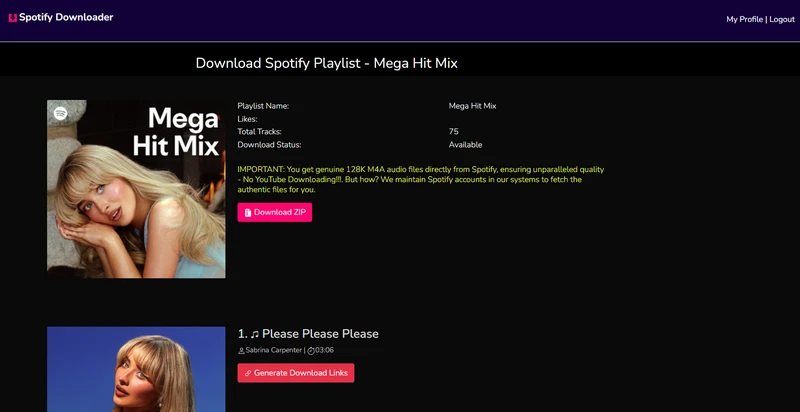800x412 pixels.
Task: Click the artist person icon before Sabrina Carpenter
Action: (x=241, y=351)
